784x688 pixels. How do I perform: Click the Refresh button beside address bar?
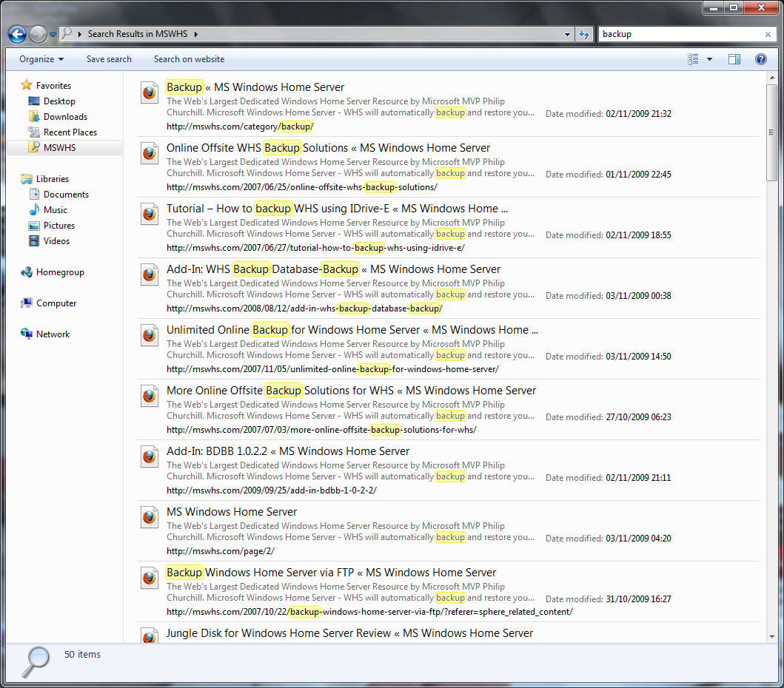[x=584, y=34]
